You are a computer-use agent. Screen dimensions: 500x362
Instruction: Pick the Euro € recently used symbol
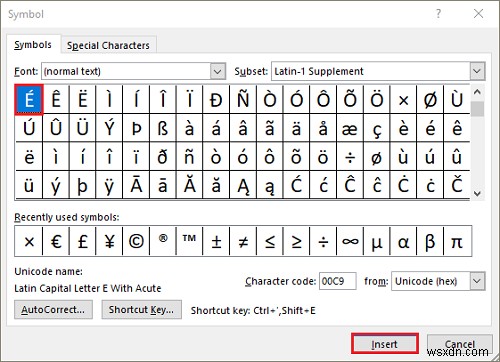pyautogui.click(x=56, y=241)
